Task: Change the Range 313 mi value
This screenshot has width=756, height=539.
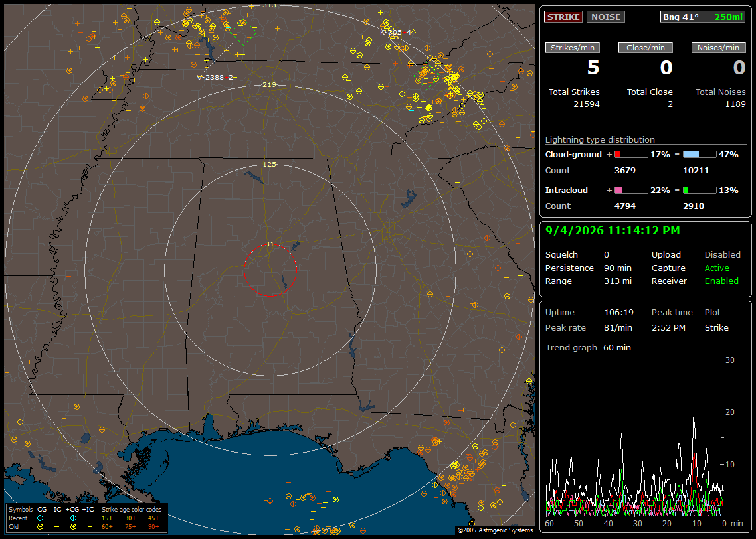Action: pos(618,281)
